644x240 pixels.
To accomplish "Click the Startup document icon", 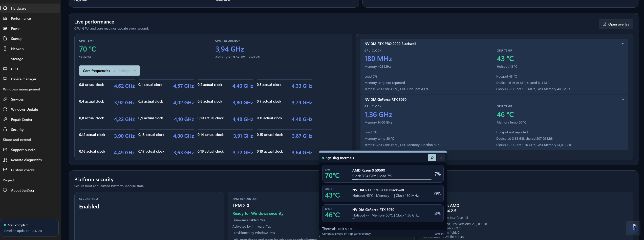I will tap(5, 38).
